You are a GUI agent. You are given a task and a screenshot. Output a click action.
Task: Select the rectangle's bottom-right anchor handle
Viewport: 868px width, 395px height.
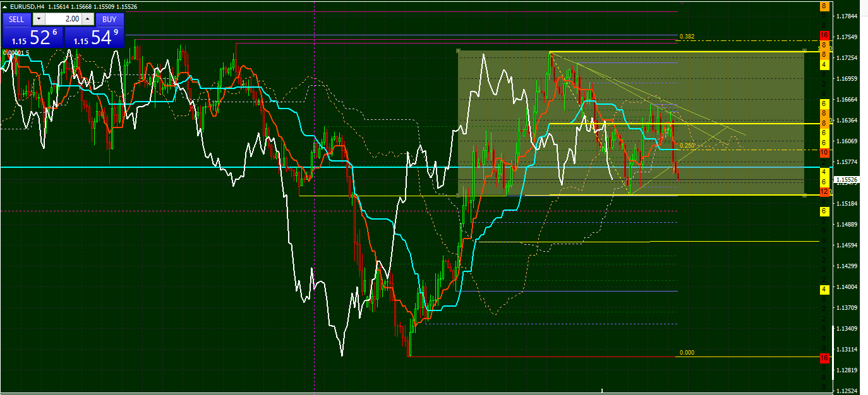pos(804,196)
